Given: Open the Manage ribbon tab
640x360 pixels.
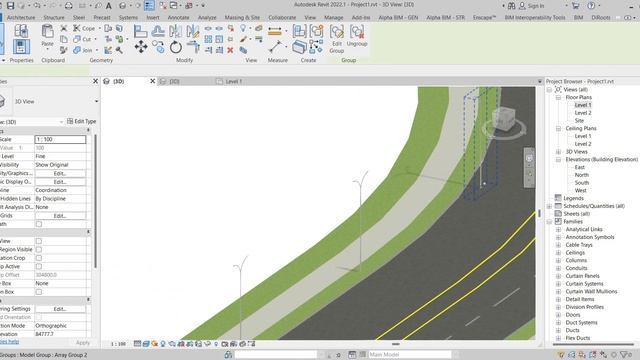Looking at the screenshot, I should pyautogui.click(x=333, y=18).
